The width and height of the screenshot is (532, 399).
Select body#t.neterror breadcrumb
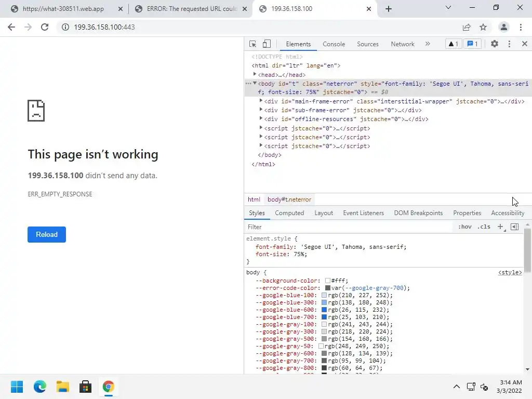289,199
